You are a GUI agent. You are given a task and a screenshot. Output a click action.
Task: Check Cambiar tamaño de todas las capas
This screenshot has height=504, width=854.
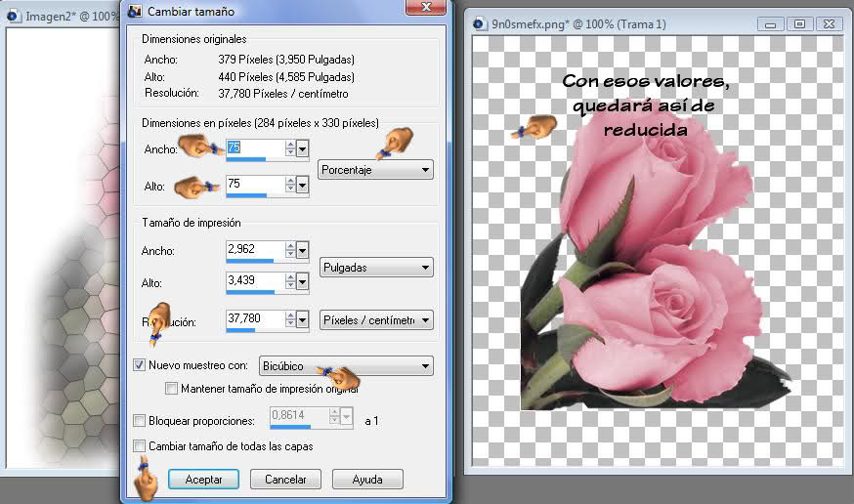[x=140, y=445]
